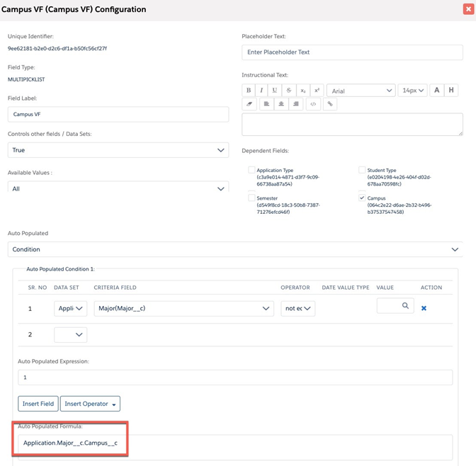Insert a link using the link icon
This screenshot has width=476, height=466.
click(330, 104)
